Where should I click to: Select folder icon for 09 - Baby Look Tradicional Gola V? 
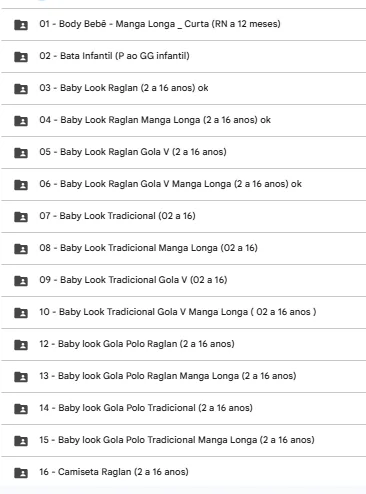tap(21, 281)
